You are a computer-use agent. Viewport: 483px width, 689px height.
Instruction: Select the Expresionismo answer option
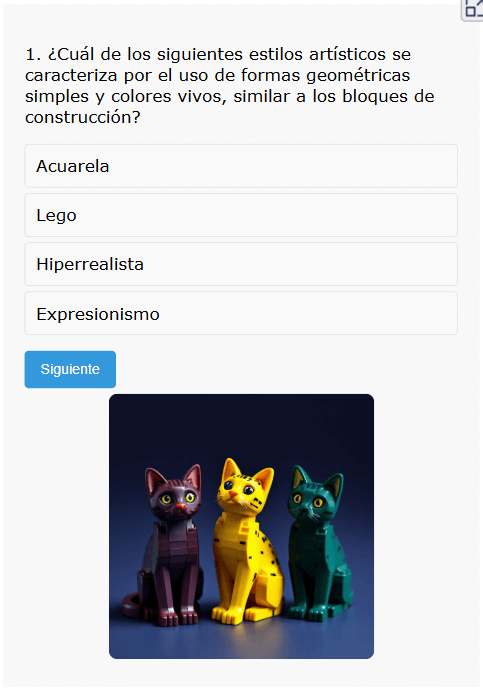(241, 314)
